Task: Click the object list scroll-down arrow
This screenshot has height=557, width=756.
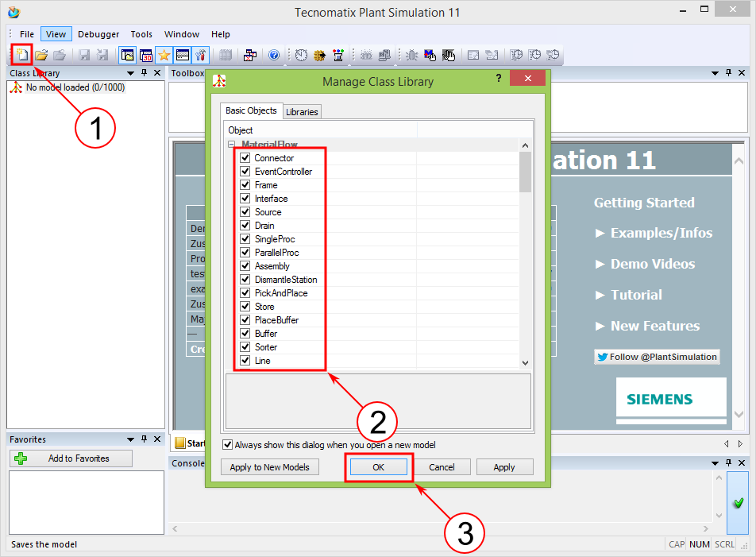Action: (525, 362)
